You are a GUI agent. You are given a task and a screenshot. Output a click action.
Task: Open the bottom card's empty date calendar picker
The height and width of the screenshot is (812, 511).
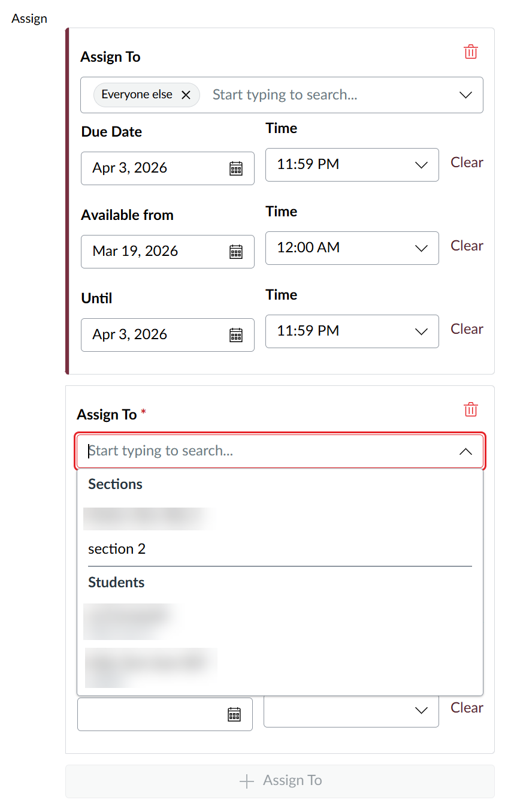235,714
